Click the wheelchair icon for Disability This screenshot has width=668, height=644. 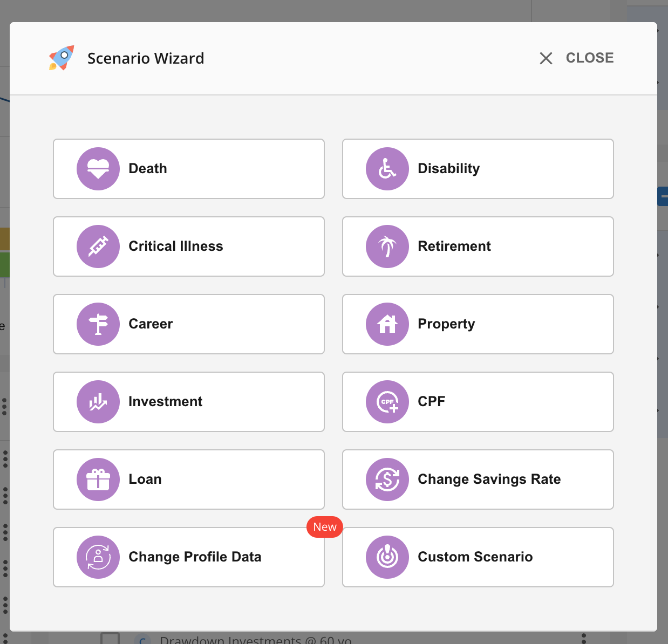[x=387, y=169]
